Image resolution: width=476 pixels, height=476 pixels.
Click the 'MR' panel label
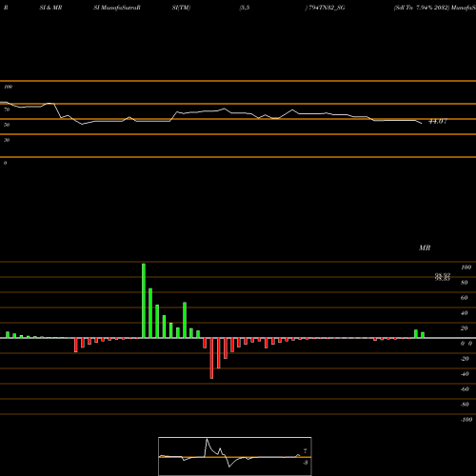click(x=425, y=248)
